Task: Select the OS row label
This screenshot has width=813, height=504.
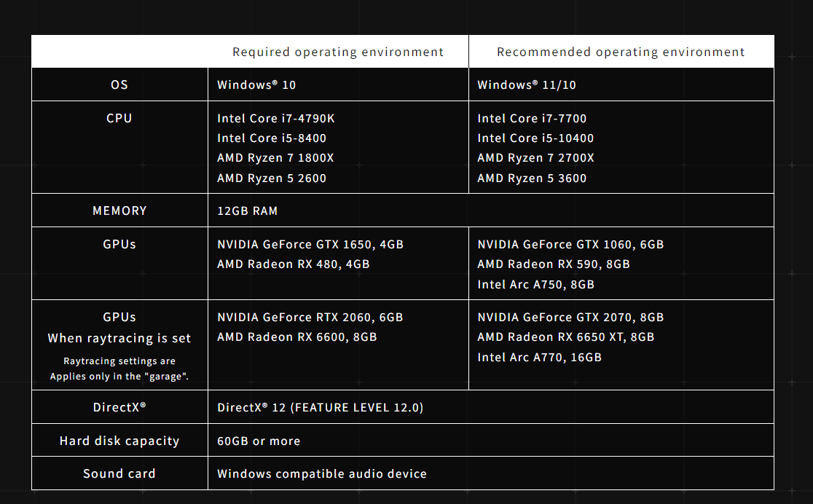Action: click(x=119, y=84)
